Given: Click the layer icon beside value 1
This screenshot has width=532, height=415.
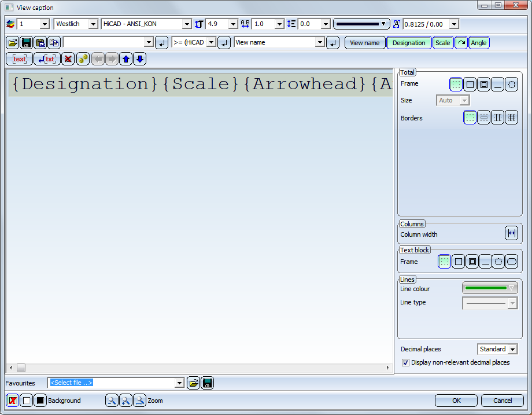Looking at the screenshot, I should click(x=10, y=24).
